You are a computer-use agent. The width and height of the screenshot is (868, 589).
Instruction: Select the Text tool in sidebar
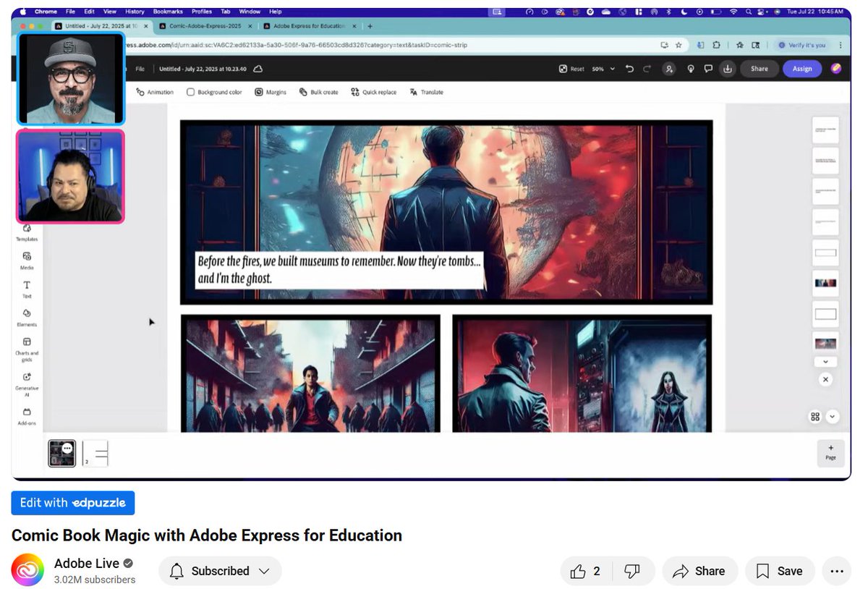27,289
